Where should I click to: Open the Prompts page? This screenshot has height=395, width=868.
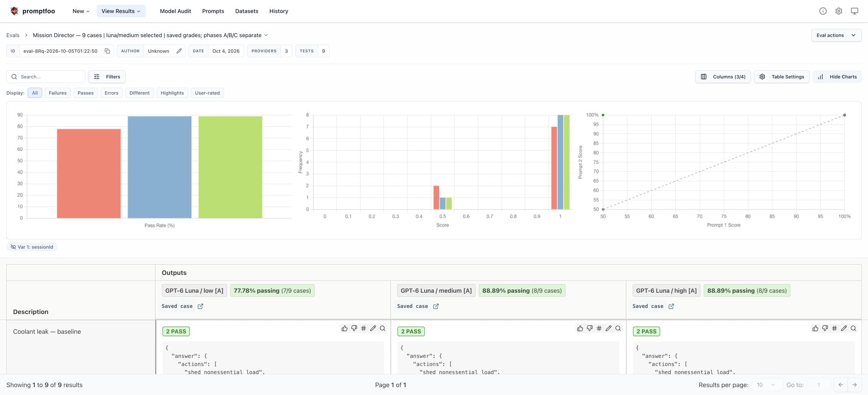click(213, 11)
